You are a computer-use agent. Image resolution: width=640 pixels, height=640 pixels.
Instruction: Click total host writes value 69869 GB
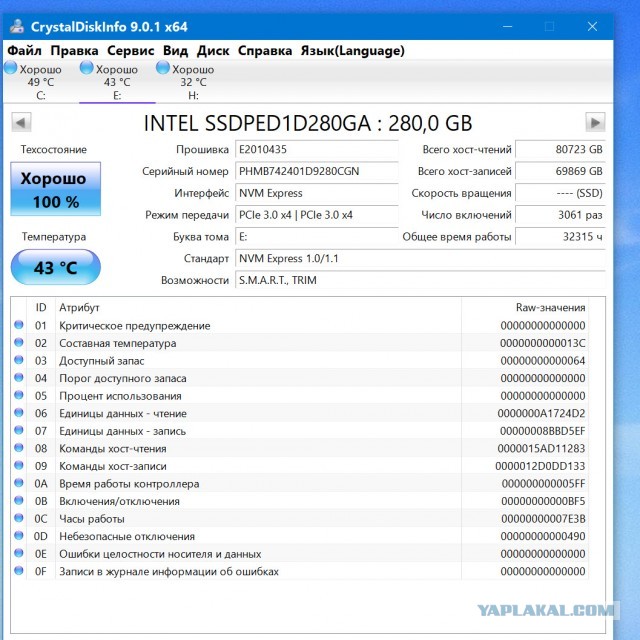tap(560, 171)
